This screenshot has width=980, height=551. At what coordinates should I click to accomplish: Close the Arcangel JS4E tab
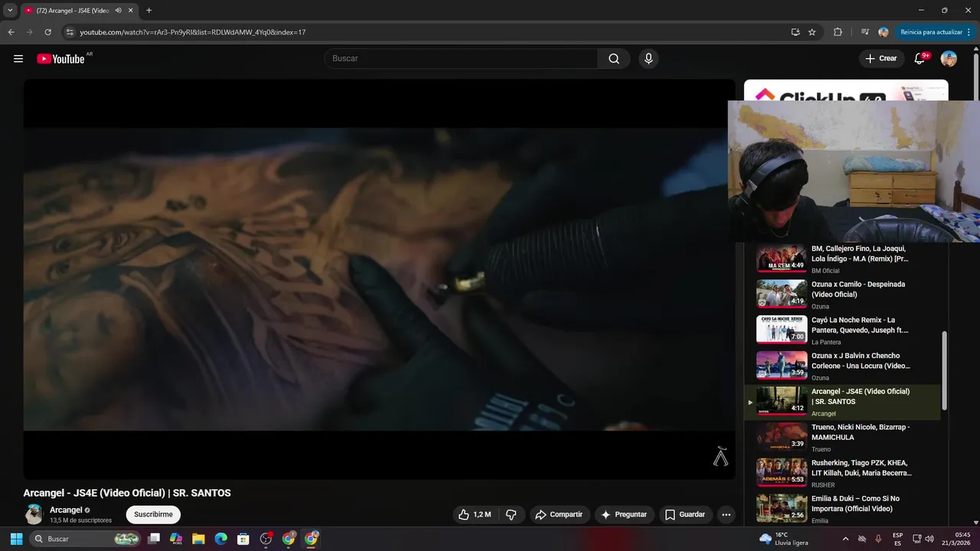tap(131, 11)
